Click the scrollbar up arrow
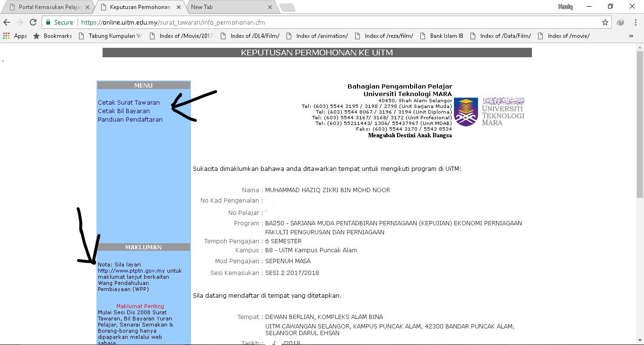Screen dimensions: 644x345 point(640,47)
